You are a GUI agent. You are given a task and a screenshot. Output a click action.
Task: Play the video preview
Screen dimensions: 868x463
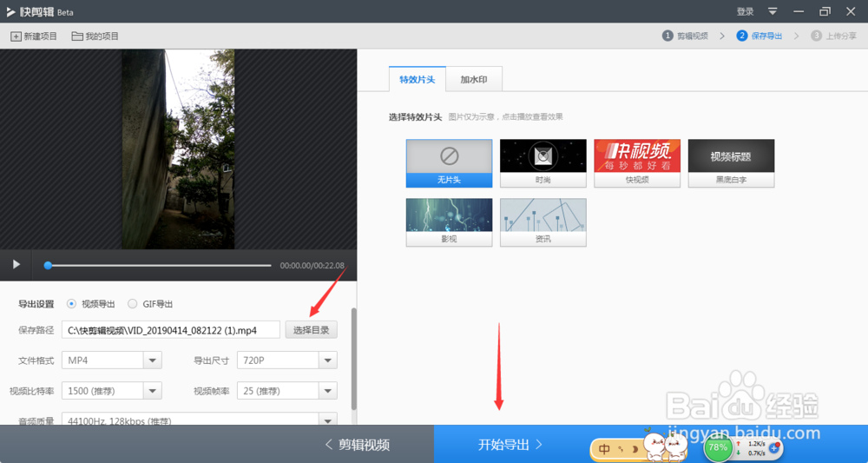click(x=16, y=265)
